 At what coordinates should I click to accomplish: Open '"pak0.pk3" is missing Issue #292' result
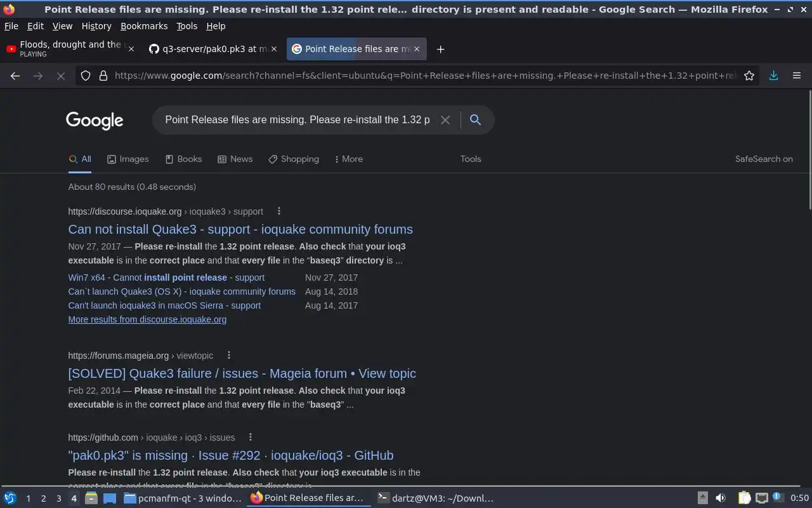point(231,455)
